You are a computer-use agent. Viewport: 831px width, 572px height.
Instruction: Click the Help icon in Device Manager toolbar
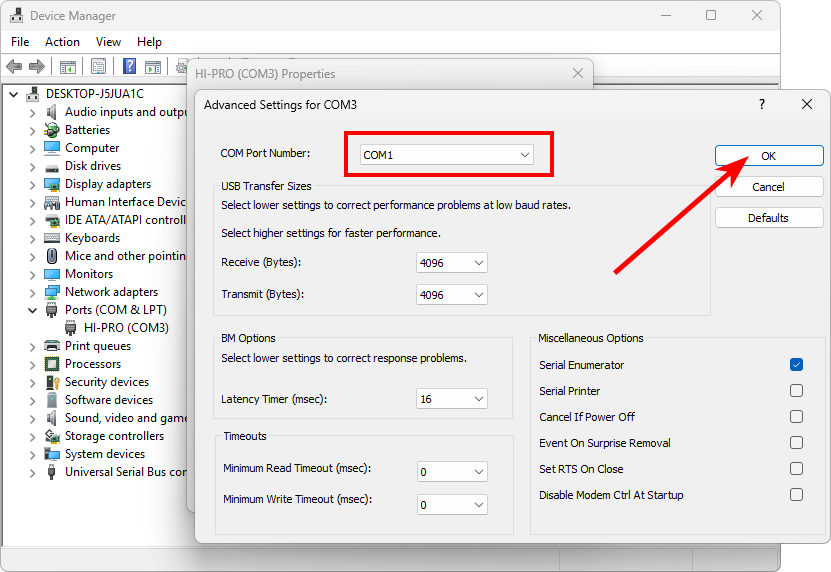[x=129, y=67]
